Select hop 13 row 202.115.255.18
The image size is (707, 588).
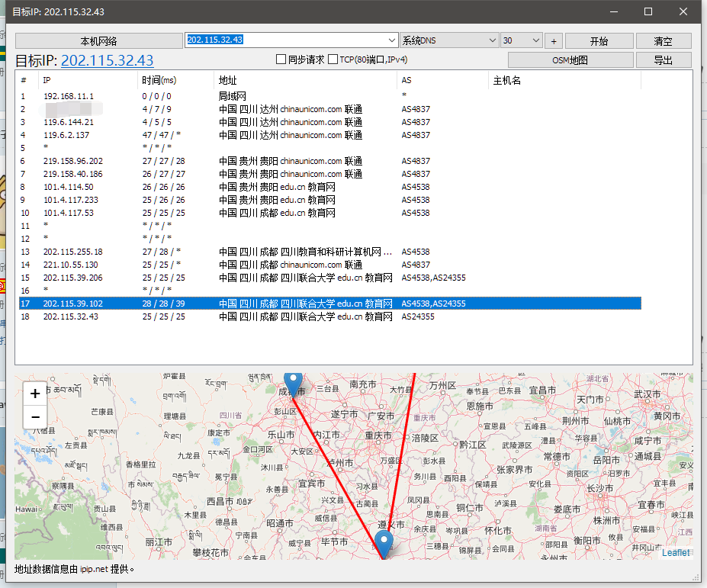[330, 252]
